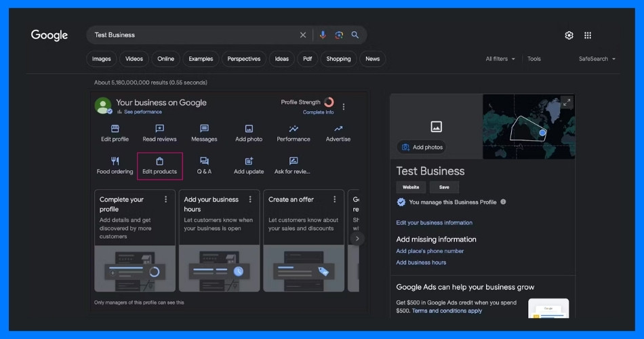Select the Perspectives filter chip
The height and width of the screenshot is (339, 644).
click(x=244, y=59)
